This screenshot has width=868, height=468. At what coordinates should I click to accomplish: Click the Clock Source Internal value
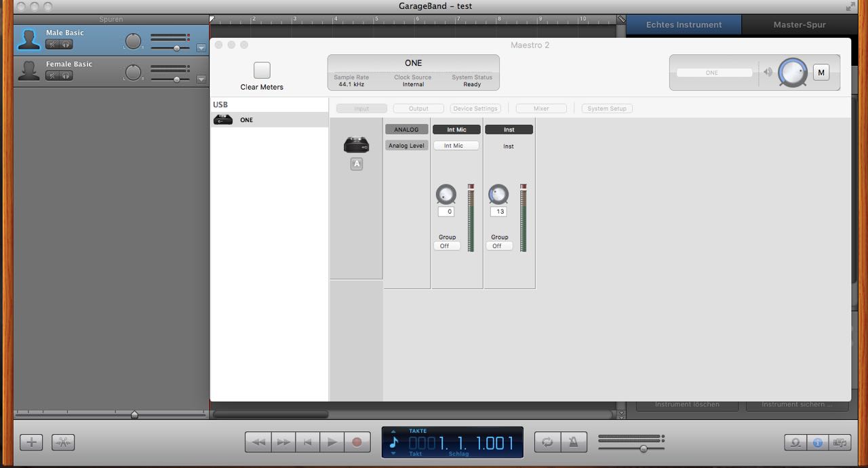[413, 84]
